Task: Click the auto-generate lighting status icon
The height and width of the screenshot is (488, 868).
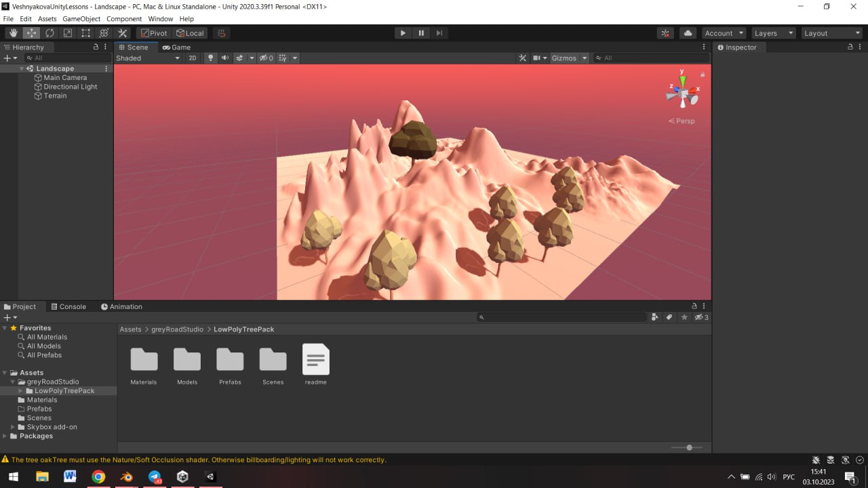Action: click(845, 460)
